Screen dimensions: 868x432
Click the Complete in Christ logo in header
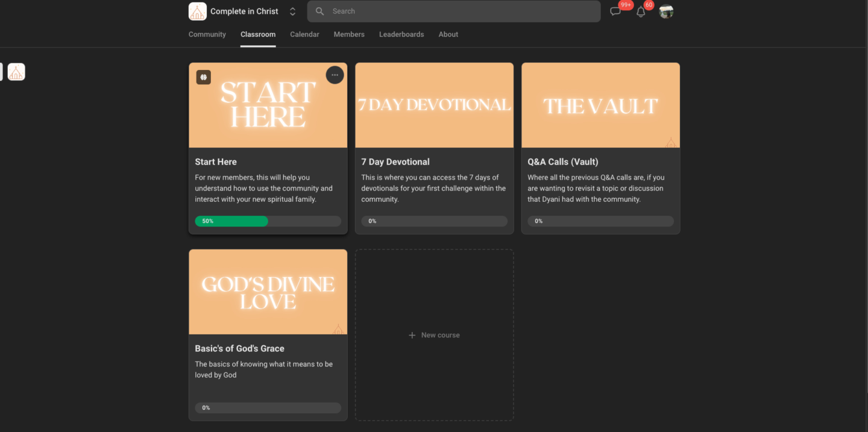click(x=198, y=11)
